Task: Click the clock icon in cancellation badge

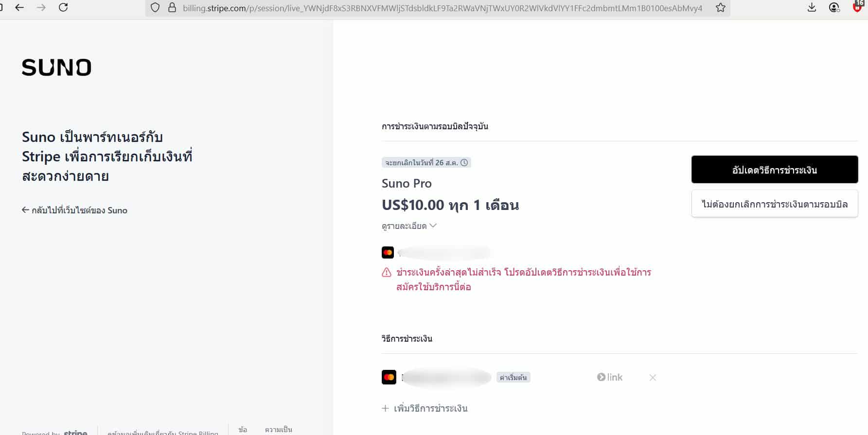Action: (x=464, y=162)
